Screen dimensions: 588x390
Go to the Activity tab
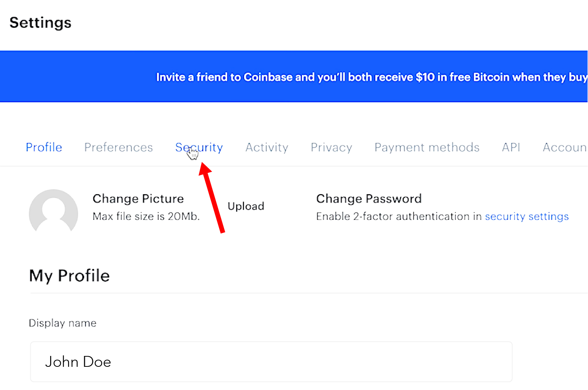click(x=267, y=147)
